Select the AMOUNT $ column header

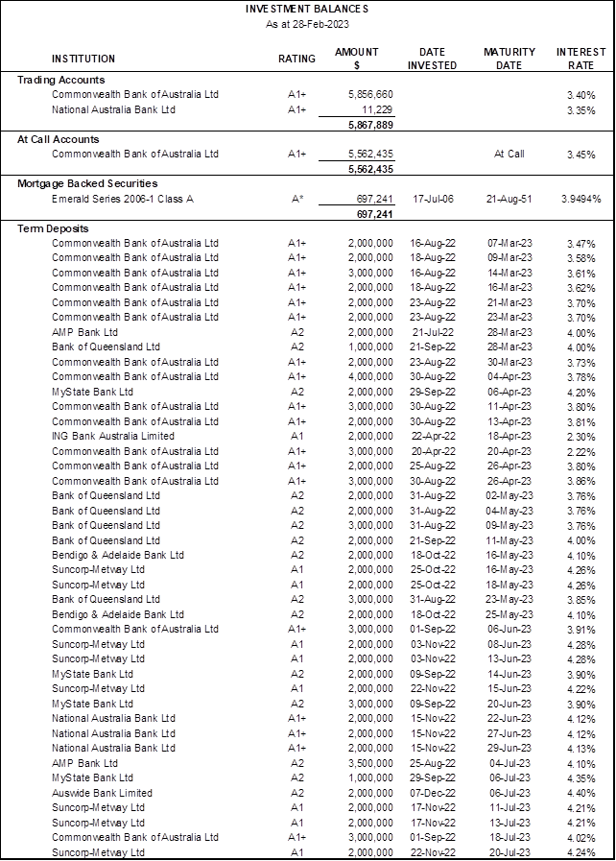357,59
